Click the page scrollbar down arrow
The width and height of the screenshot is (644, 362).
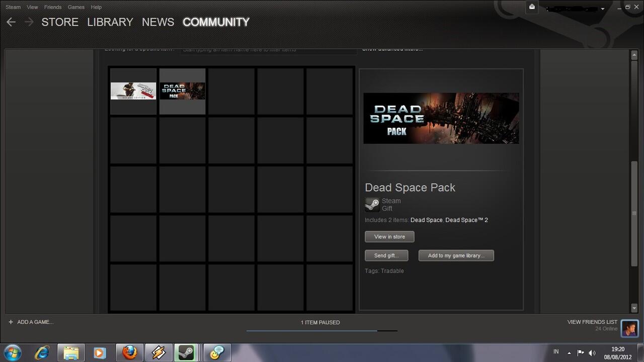click(634, 308)
